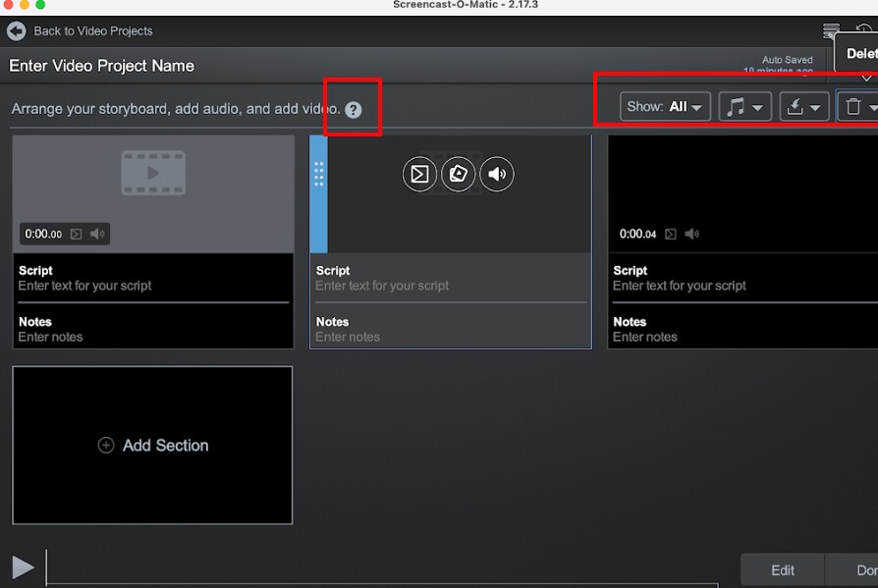Image resolution: width=878 pixels, height=588 pixels.
Task: Select the record video icon on middle section
Action: [419, 174]
